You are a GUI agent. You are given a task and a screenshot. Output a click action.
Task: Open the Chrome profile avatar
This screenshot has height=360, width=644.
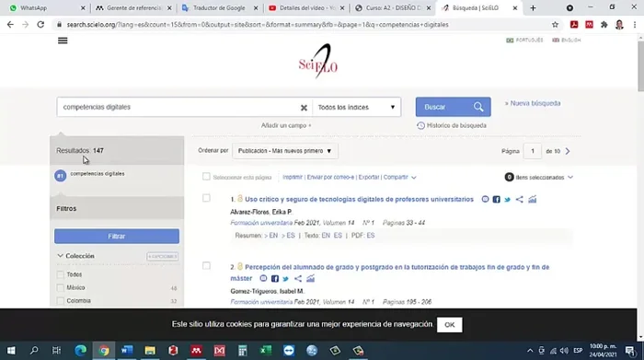click(619, 25)
